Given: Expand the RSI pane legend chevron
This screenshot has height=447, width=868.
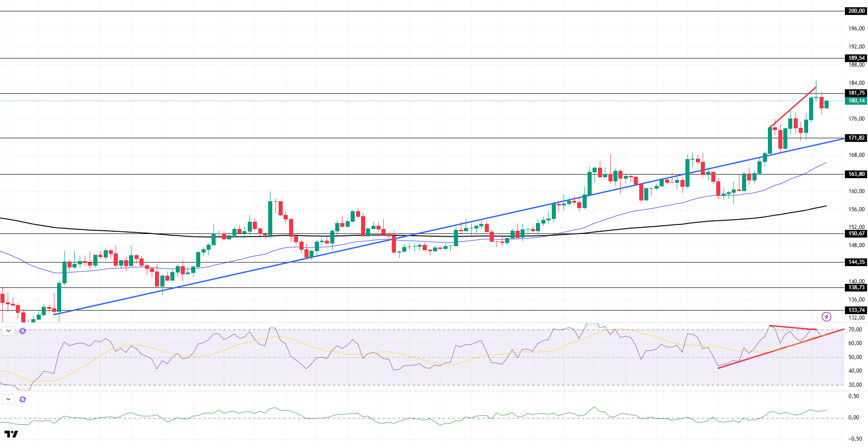Looking at the screenshot, I should pos(9,331).
